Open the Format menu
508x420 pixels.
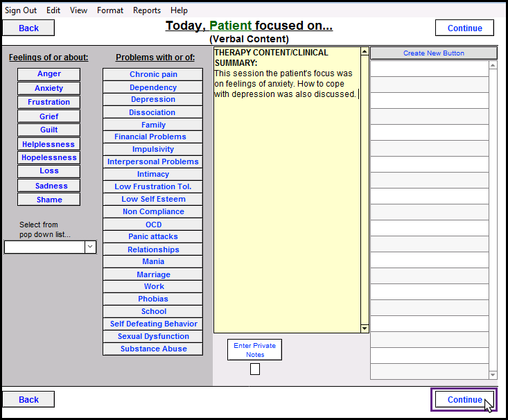(x=110, y=10)
